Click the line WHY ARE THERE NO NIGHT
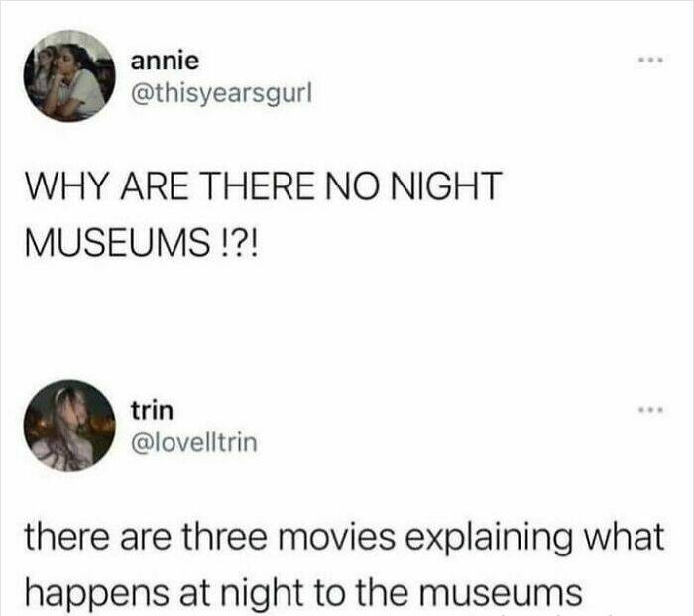 tap(264, 185)
